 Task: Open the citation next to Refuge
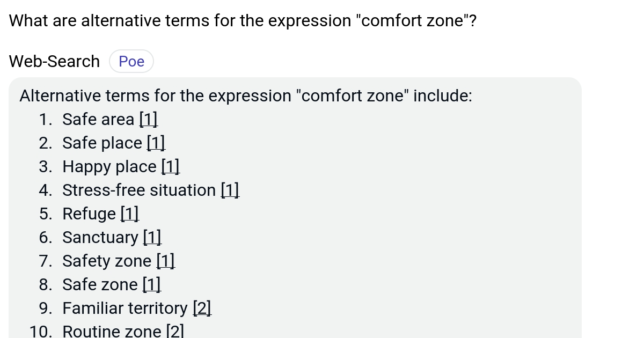pyautogui.click(x=129, y=214)
